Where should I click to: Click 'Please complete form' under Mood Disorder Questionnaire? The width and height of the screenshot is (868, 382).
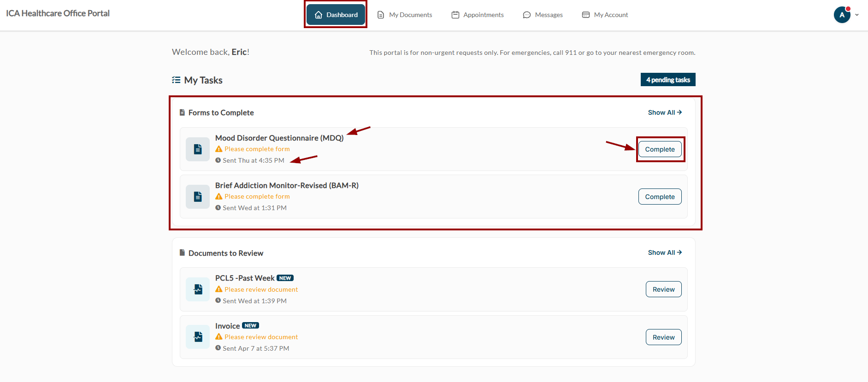[x=257, y=149]
